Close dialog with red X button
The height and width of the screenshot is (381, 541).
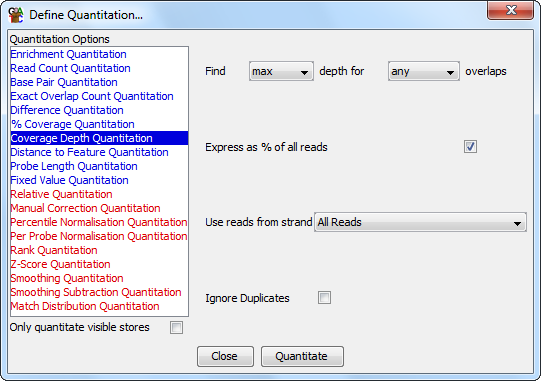(x=511, y=10)
